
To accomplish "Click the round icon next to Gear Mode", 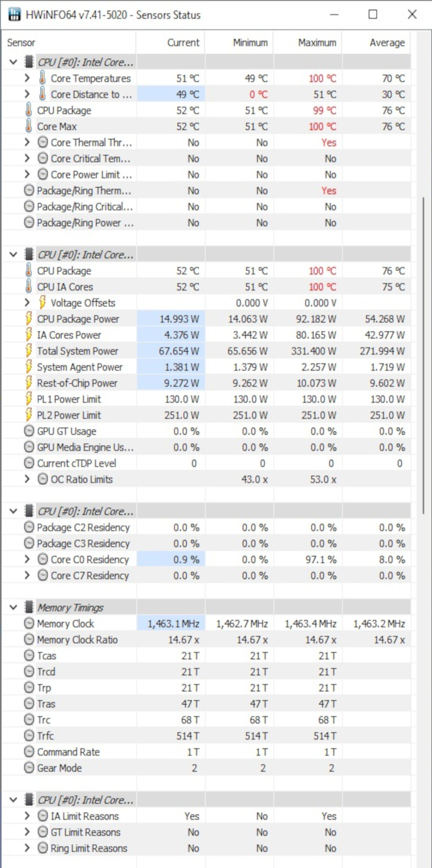I will (29, 768).
